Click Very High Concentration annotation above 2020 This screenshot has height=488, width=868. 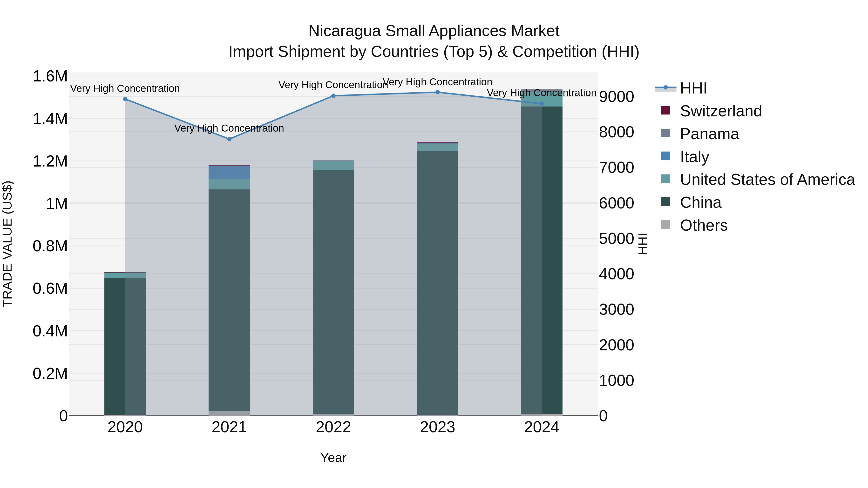125,89
